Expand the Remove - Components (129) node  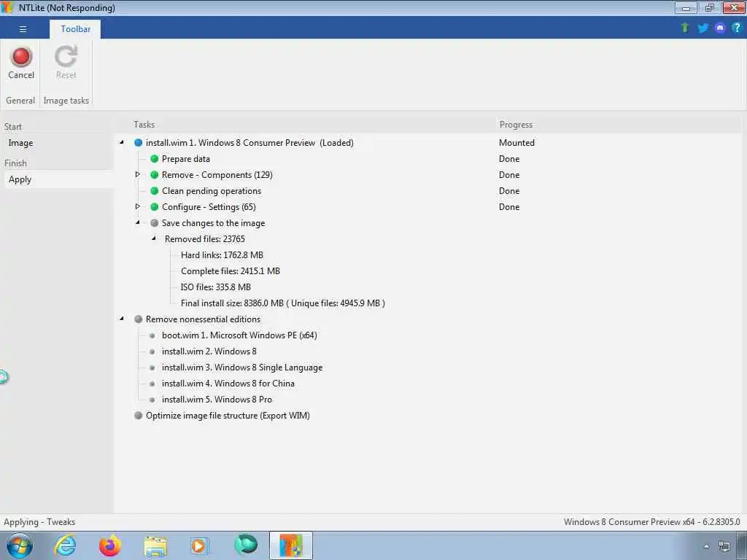point(138,174)
